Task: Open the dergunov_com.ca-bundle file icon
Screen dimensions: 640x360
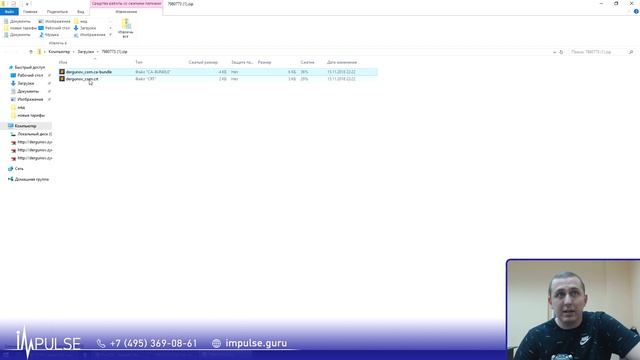Action: pyautogui.click(x=62, y=72)
